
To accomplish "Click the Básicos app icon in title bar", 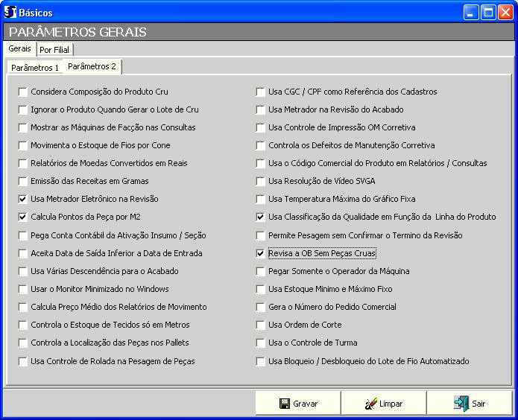I will 10,12.
